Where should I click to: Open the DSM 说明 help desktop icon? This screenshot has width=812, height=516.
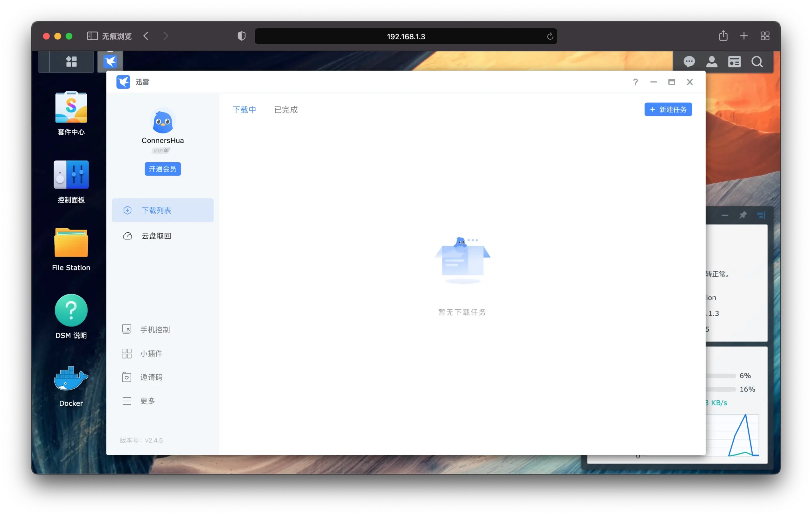coord(71,317)
